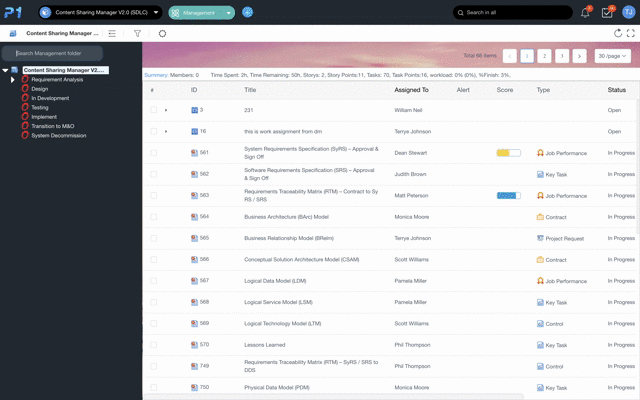Open the notifications bell icon
The height and width of the screenshot is (400, 640).
pyautogui.click(x=585, y=13)
